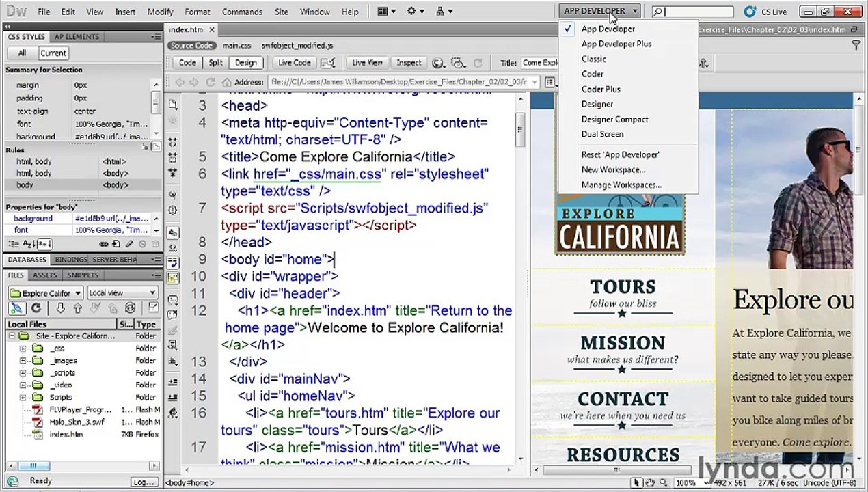Open related file swfobject_modified.js

click(x=297, y=46)
